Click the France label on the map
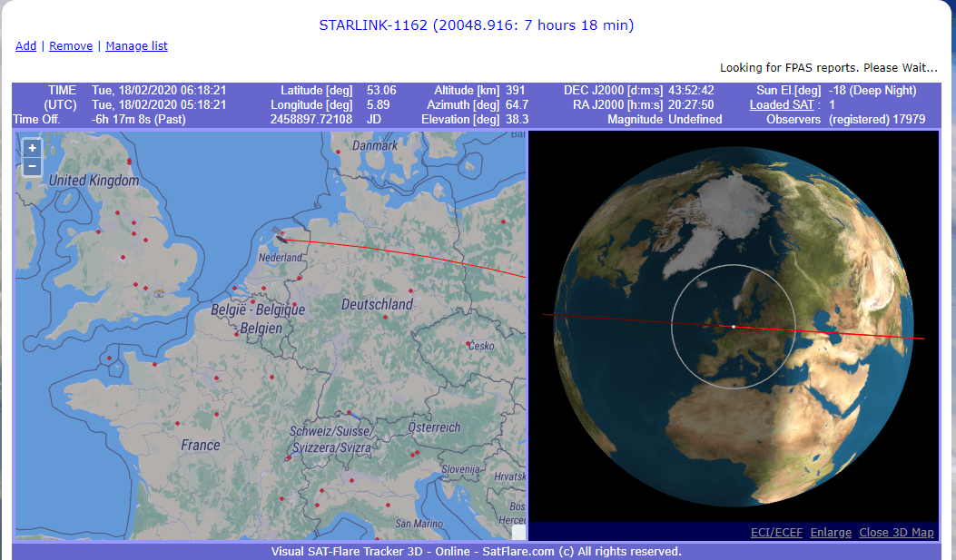The height and width of the screenshot is (560, 956). point(200,446)
